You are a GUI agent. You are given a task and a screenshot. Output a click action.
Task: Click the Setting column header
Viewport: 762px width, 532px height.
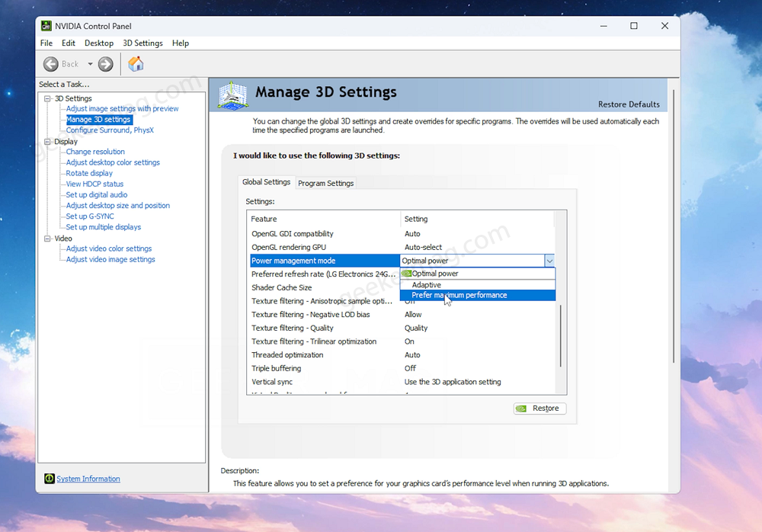point(477,219)
